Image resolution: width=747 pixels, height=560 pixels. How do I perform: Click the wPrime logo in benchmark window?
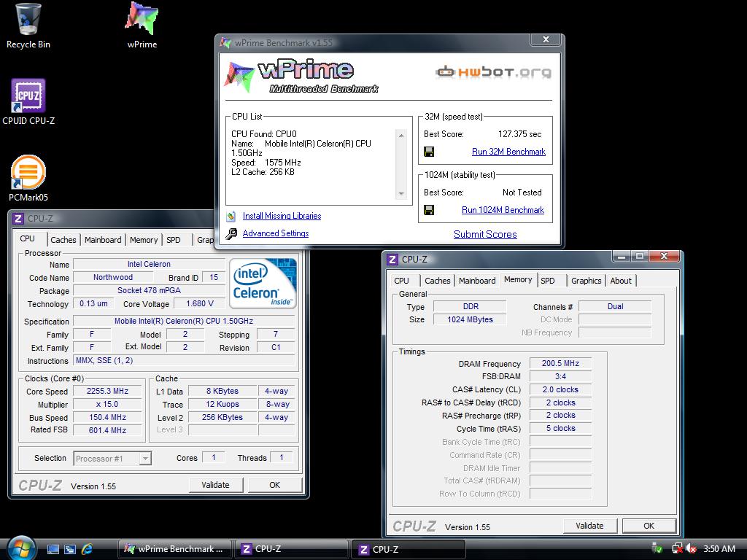(300, 76)
